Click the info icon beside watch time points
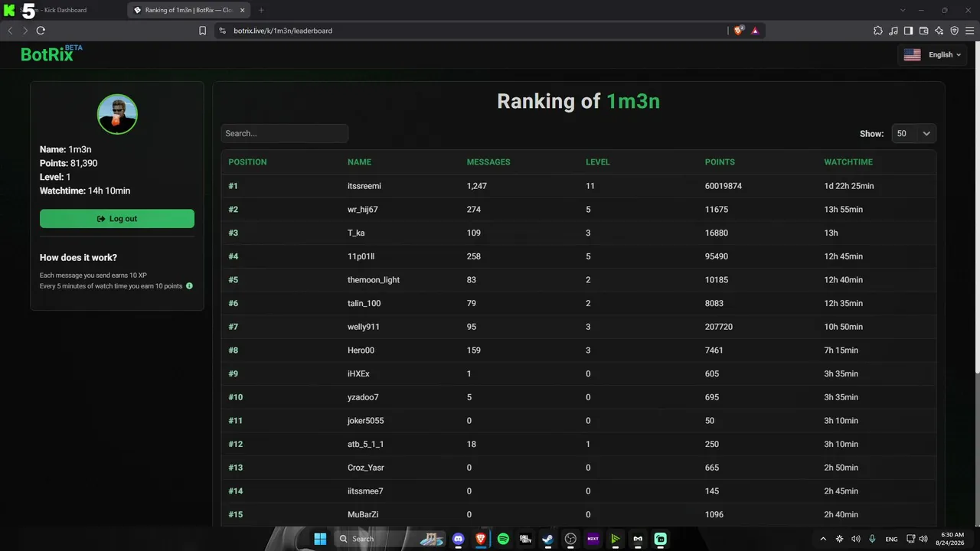980x551 pixels. pyautogui.click(x=189, y=286)
